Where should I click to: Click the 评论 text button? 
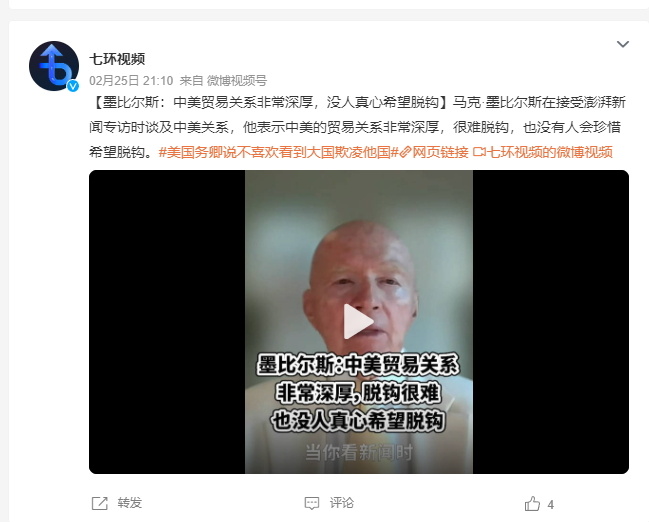tap(342, 503)
